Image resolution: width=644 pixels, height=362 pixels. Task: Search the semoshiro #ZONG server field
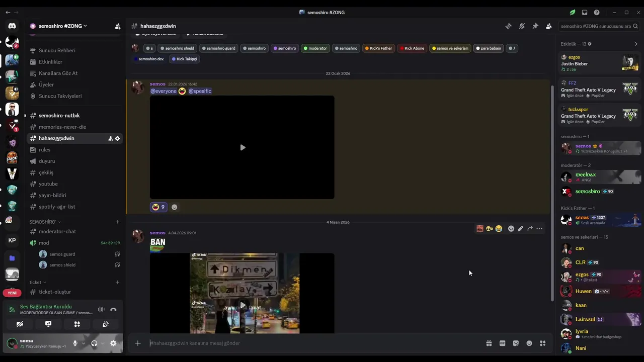[600, 26]
